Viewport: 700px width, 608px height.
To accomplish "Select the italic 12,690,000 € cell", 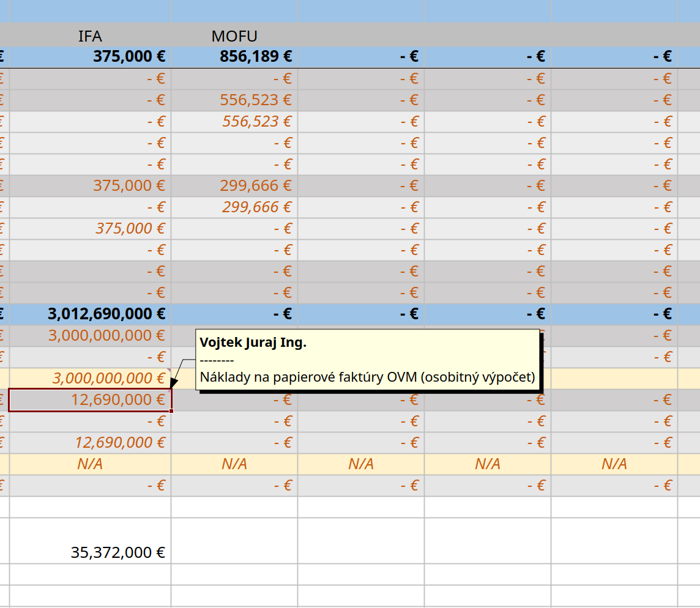I will pyautogui.click(x=90, y=442).
